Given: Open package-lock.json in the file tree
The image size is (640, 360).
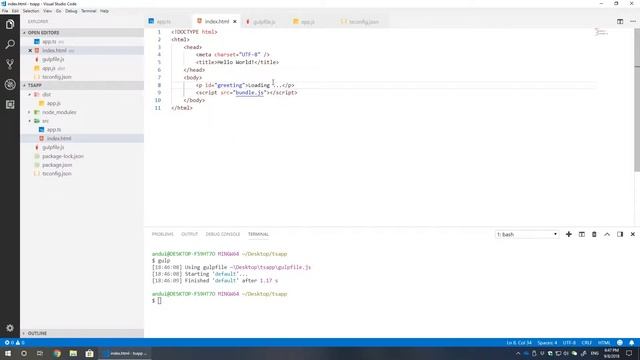Looking at the screenshot, I should click(62, 156).
